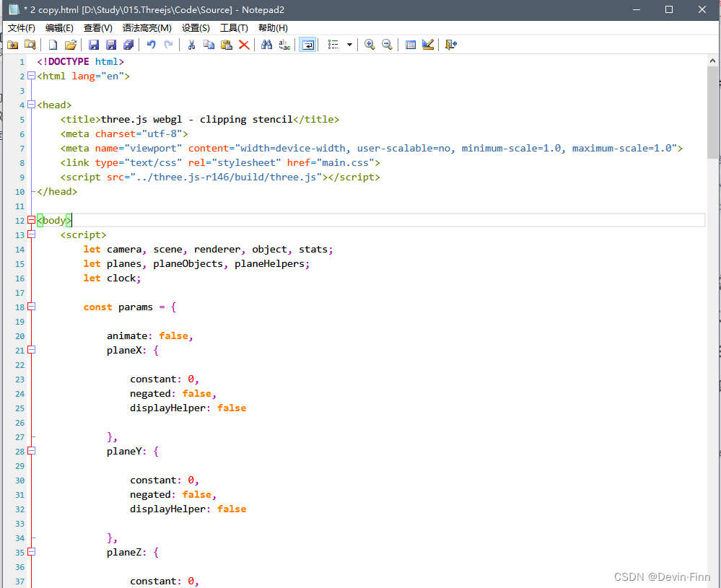Click the customize schemes pencil-ruler icon
This screenshot has height=588, width=721.
coord(428,45)
